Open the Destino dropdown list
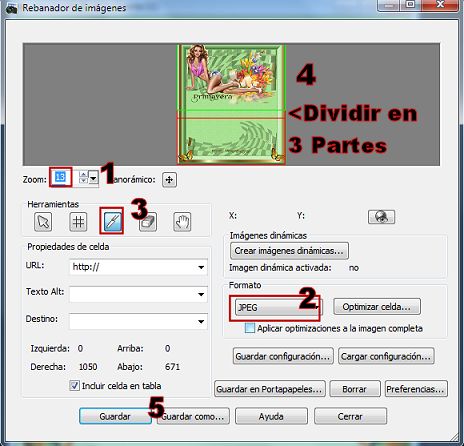464x446 pixels. point(201,321)
